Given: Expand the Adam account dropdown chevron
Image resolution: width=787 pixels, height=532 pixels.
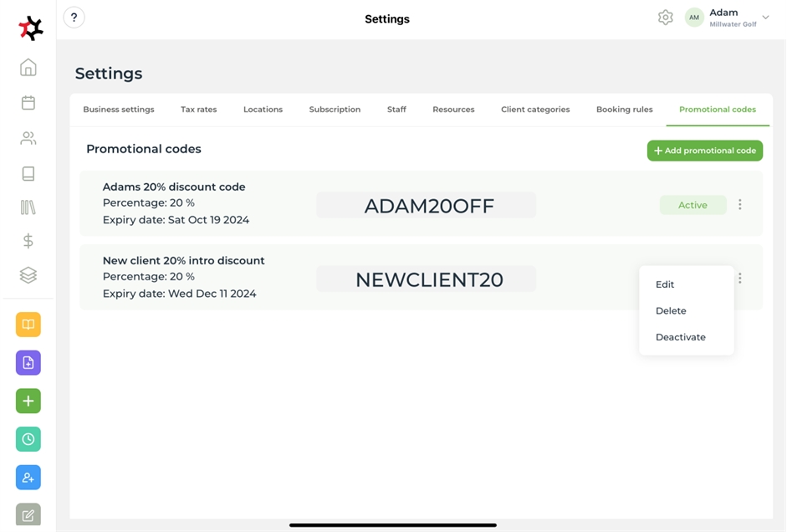Looking at the screenshot, I should pyautogui.click(x=765, y=18).
